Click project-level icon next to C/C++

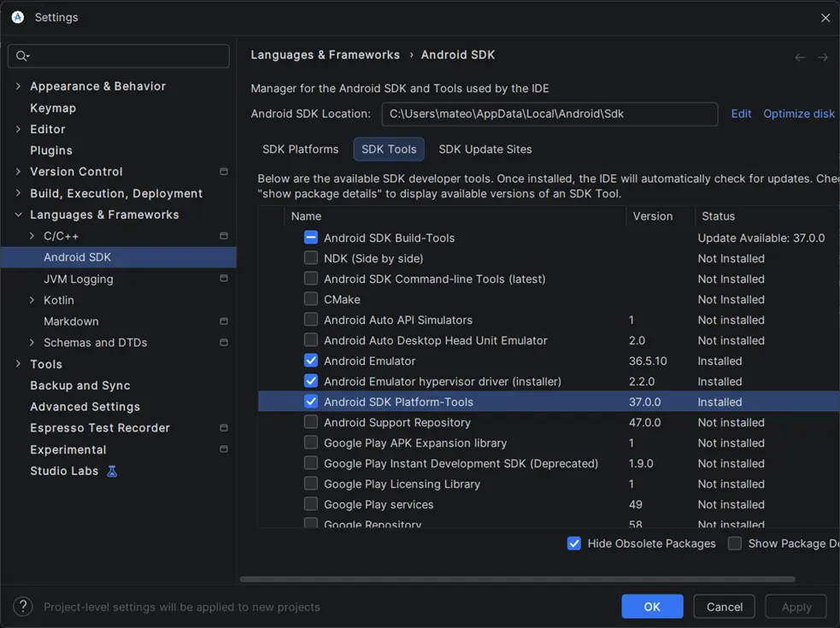pyautogui.click(x=224, y=236)
